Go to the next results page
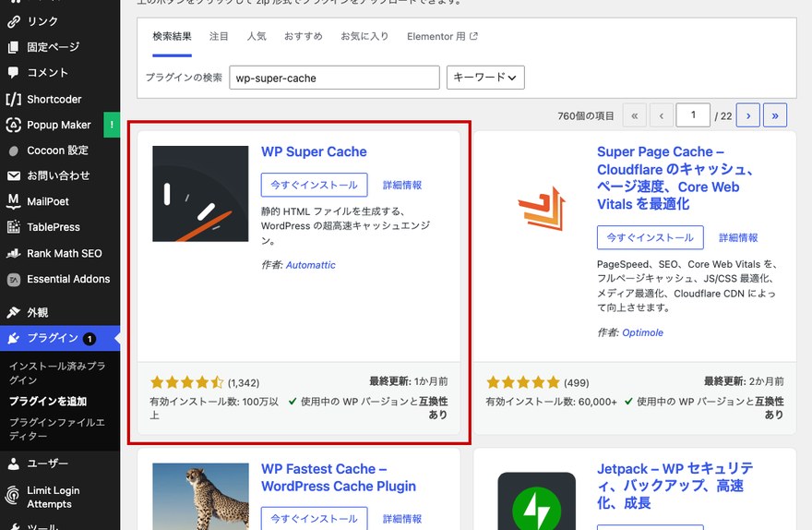Viewport: 812px width, 530px height. coord(747,115)
